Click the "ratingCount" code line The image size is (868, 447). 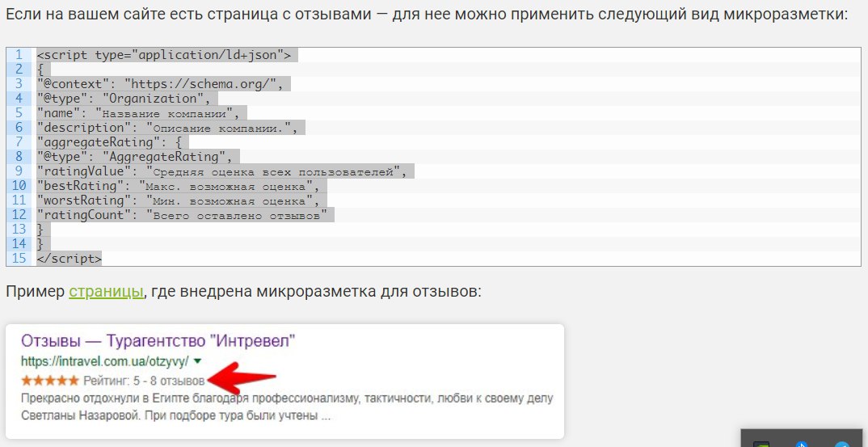pyautogui.click(x=182, y=215)
